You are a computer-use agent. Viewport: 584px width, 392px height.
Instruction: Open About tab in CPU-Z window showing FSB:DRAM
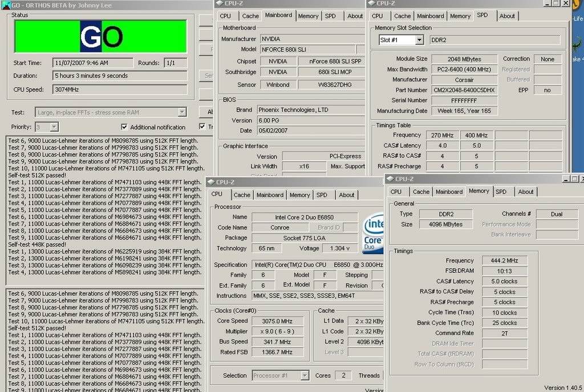click(525, 192)
